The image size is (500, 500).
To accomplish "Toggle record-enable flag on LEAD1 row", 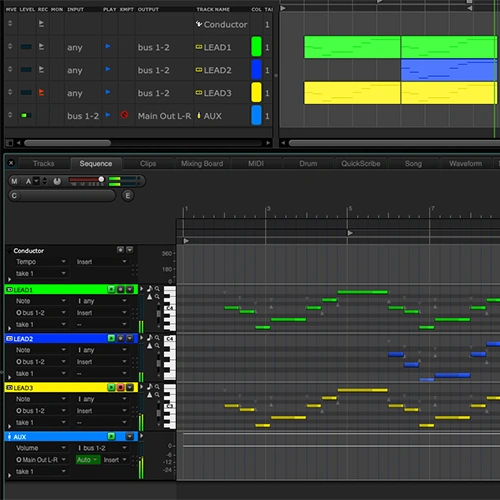I will click(41, 47).
